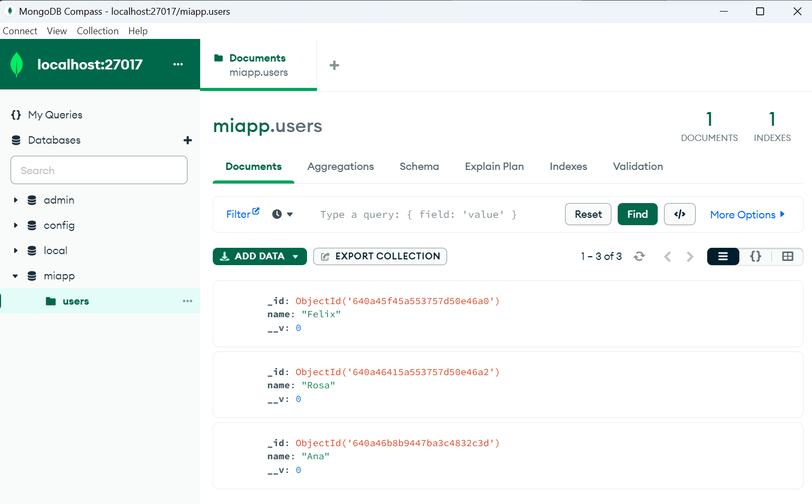
Task: Click the 1 INDEXES count
Action: coord(772,126)
